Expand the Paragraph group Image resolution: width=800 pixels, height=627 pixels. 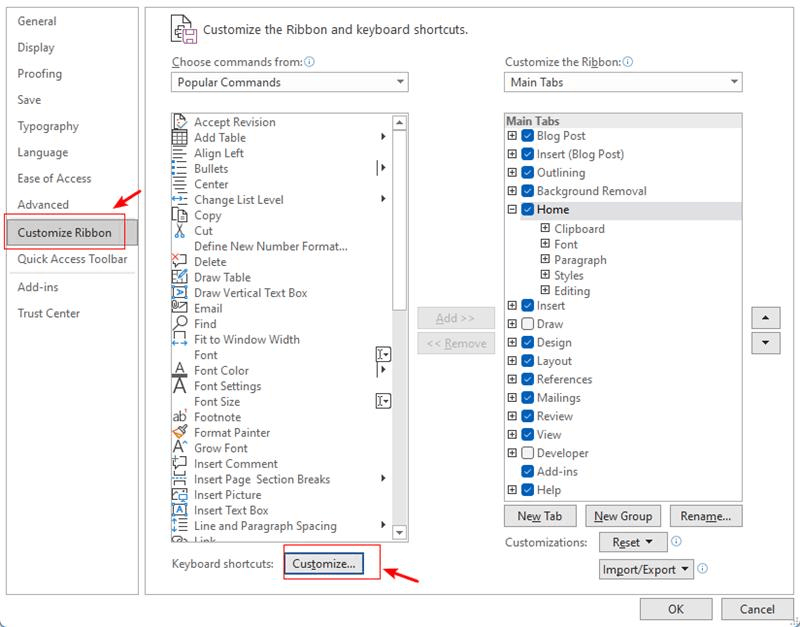coord(545,259)
